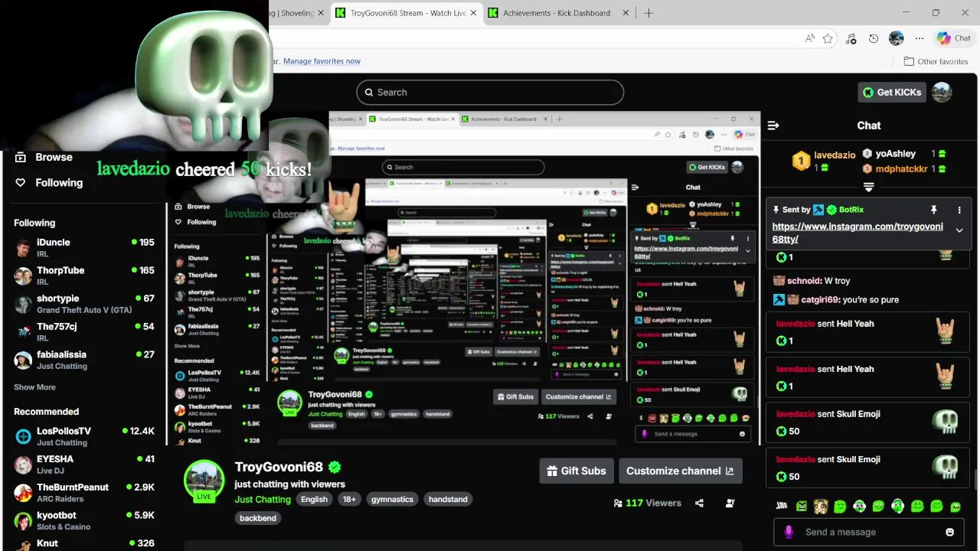
Task: Open Kick account avatar menu
Action: point(942,92)
